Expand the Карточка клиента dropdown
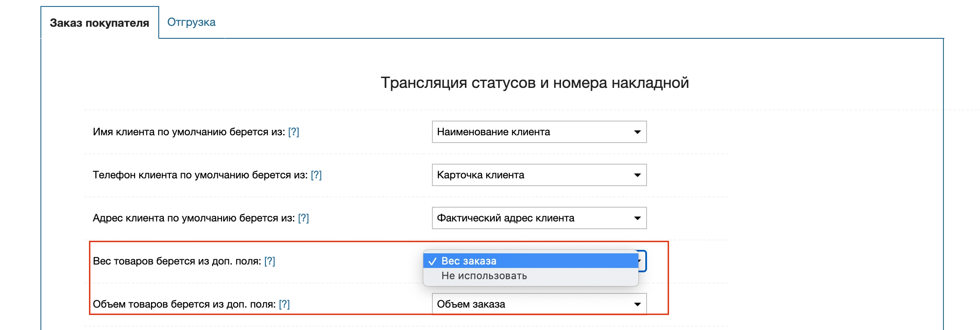 tap(539, 175)
